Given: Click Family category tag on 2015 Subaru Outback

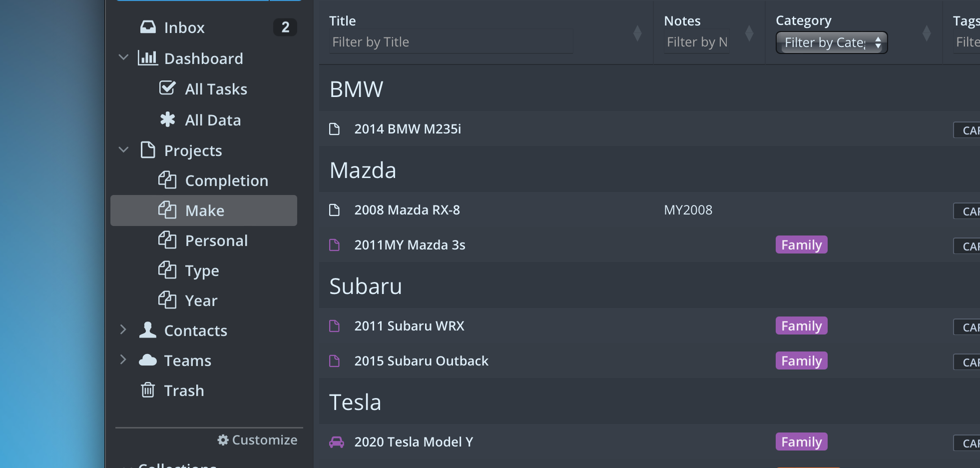Looking at the screenshot, I should coord(801,361).
